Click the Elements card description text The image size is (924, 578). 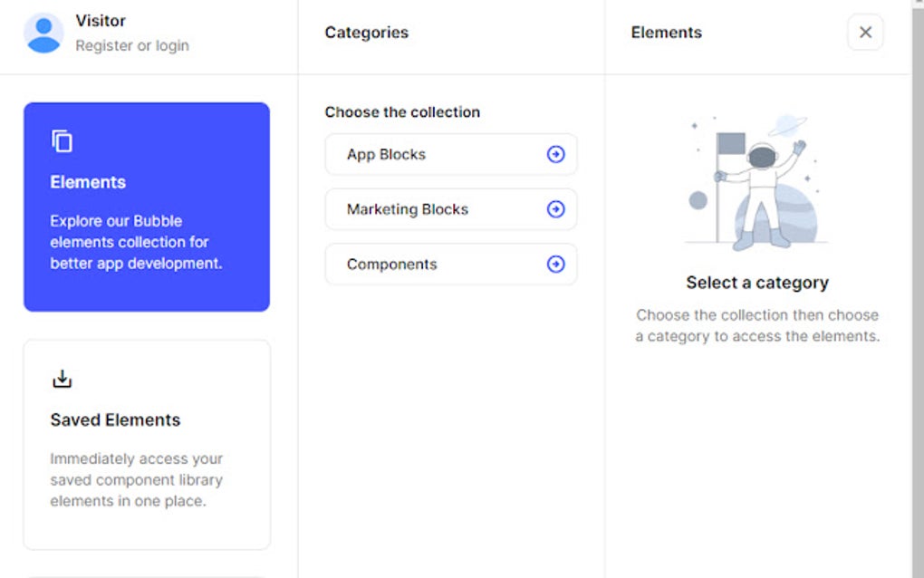pos(136,243)
